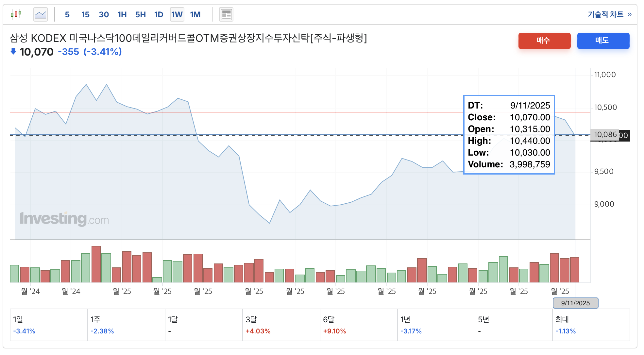Click the blue down arrow beside price
The image size is (644, 355).
(x=13, y=51)
